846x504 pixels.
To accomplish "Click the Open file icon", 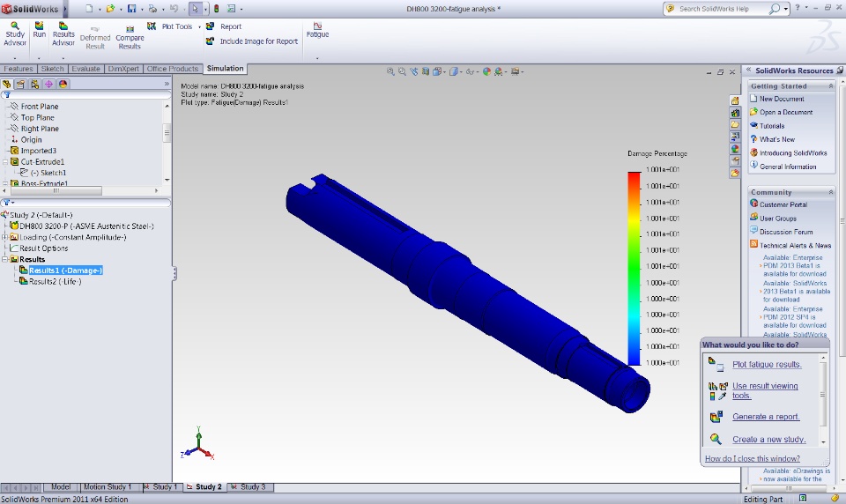I will (110, 9).
